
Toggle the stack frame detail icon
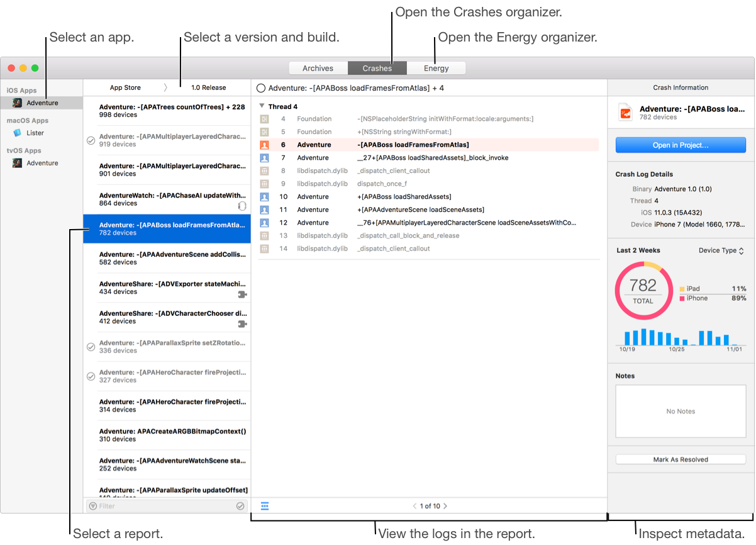click(x=265, y=506)
